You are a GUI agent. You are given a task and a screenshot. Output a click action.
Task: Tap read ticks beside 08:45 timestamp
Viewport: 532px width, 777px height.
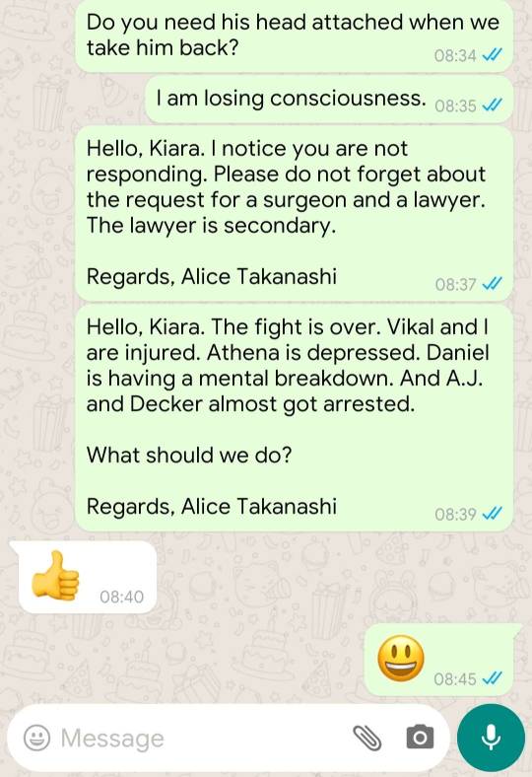pos(493,678)
